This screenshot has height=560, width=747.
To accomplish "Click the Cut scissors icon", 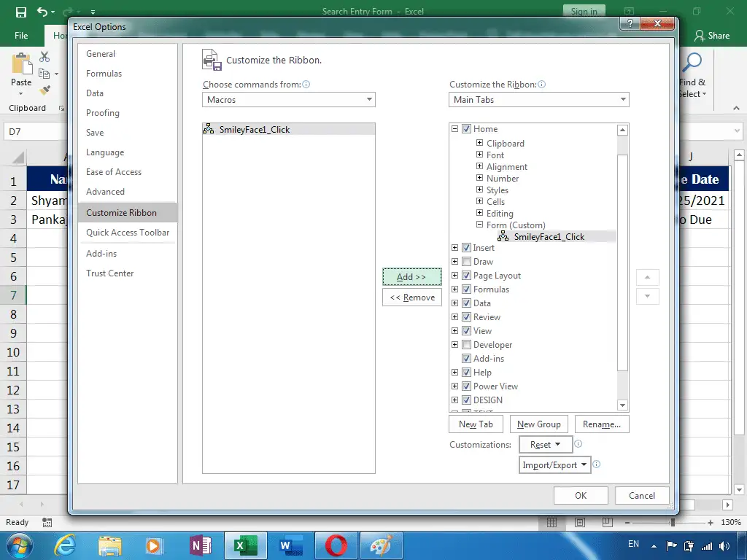I will point(44,57).
